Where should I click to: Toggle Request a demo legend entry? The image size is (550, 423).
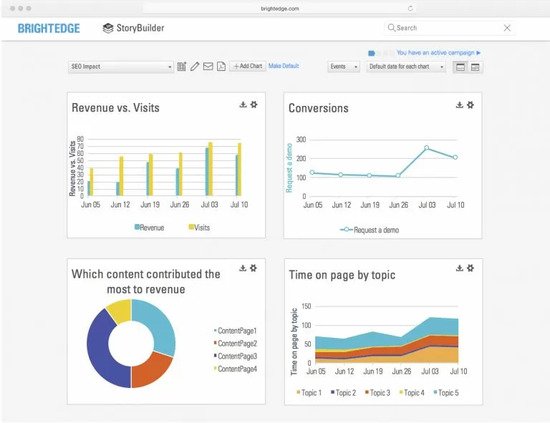click(369, 230)
